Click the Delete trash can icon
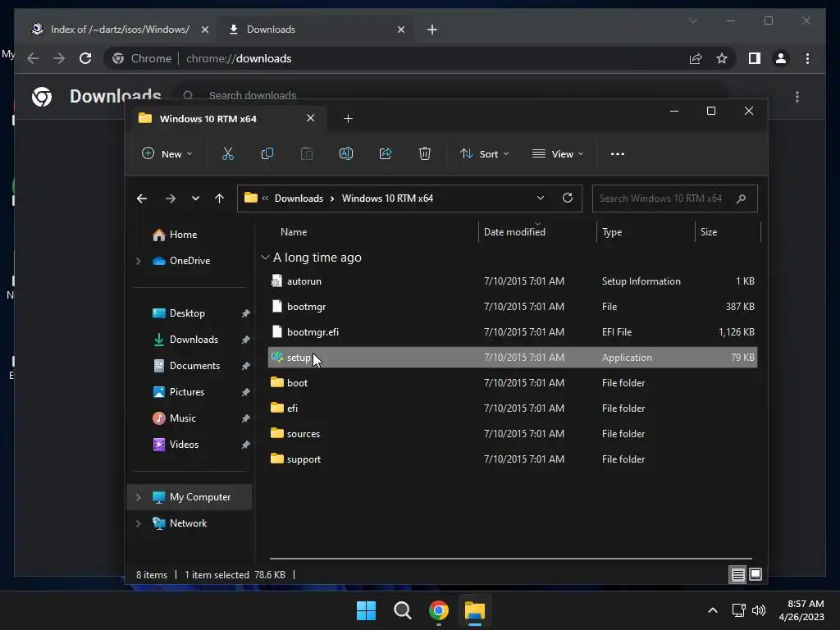Screen dimensions: 840x630 [x=424, y=153]
